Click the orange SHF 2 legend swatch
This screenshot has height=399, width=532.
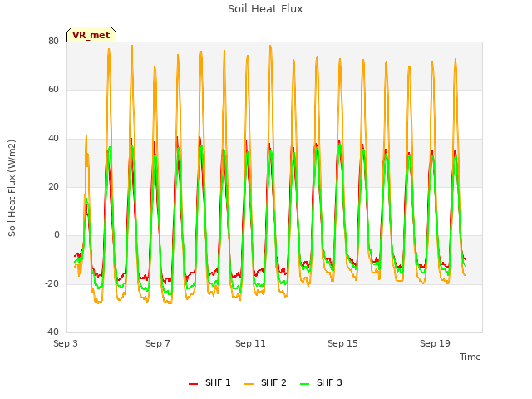(x=249, y=384)
